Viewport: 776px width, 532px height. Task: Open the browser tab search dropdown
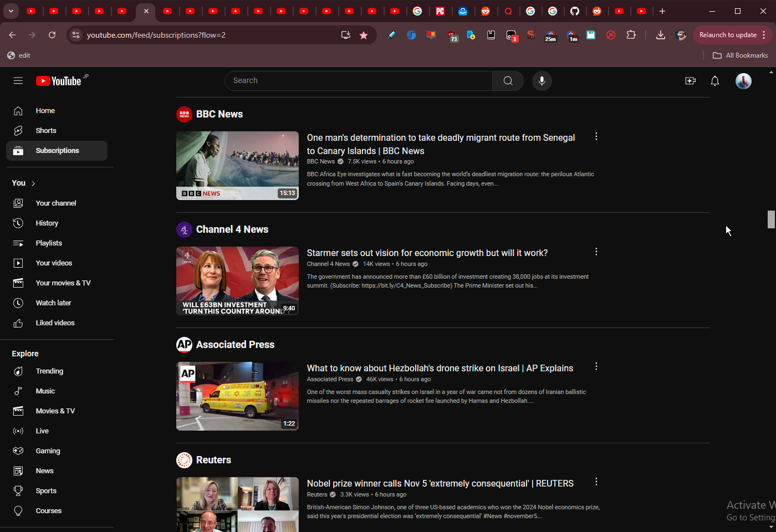coord(11,11)
